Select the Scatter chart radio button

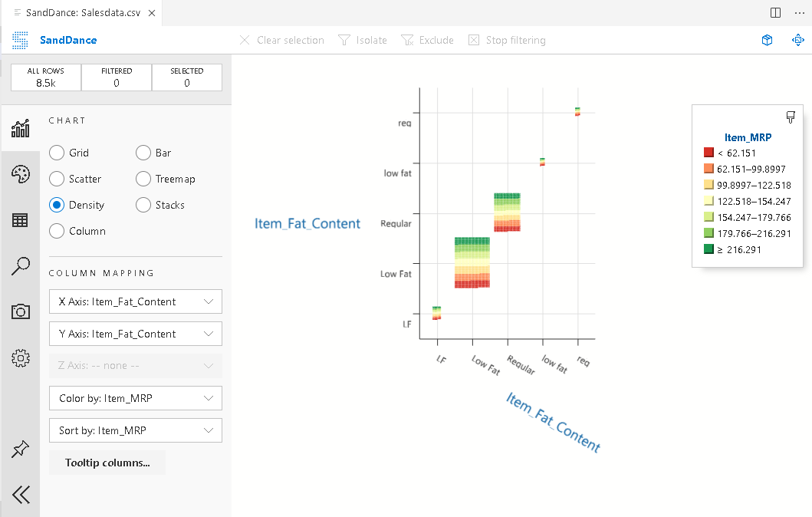(x=57, y=179)
